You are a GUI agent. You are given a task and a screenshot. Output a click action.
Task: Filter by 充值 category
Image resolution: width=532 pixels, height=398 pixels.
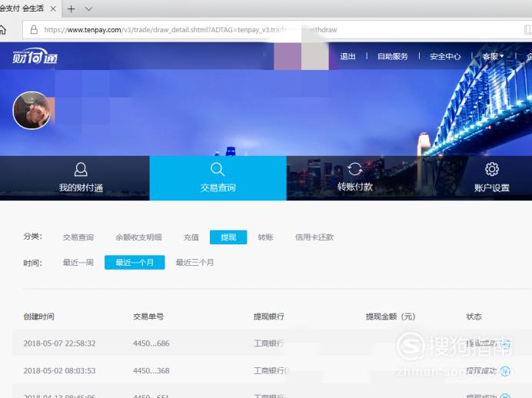click(191, 237)
